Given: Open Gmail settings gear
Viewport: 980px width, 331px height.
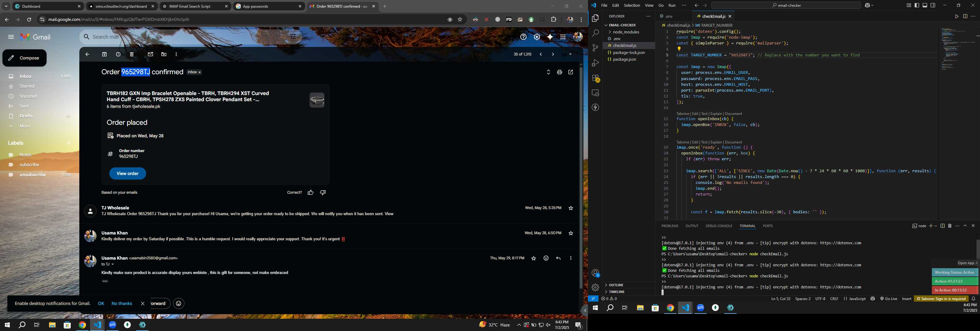Looking at the screenshot, I should click(x=537, y=37).
